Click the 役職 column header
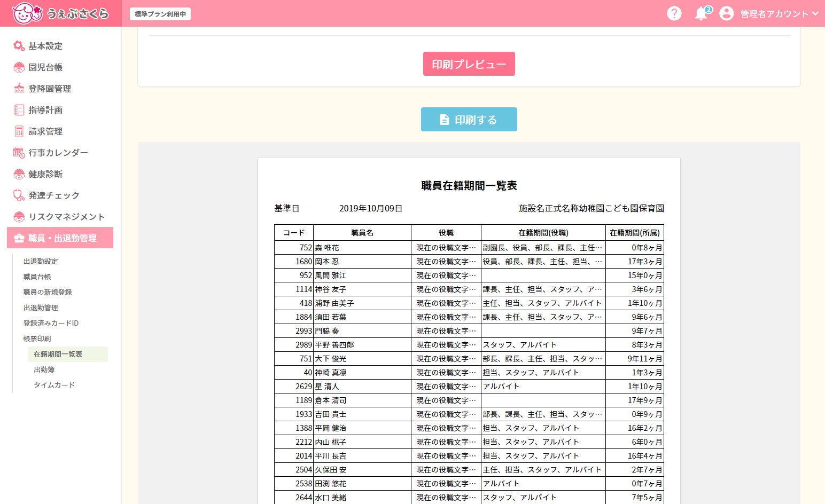The image size is (825, 504). (446, 233)
